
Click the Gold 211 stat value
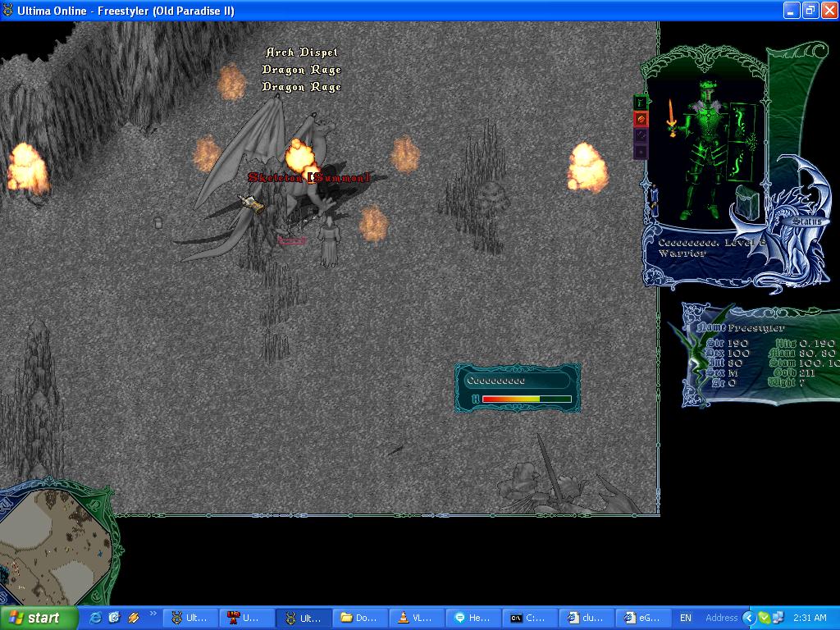coord(794,373)
